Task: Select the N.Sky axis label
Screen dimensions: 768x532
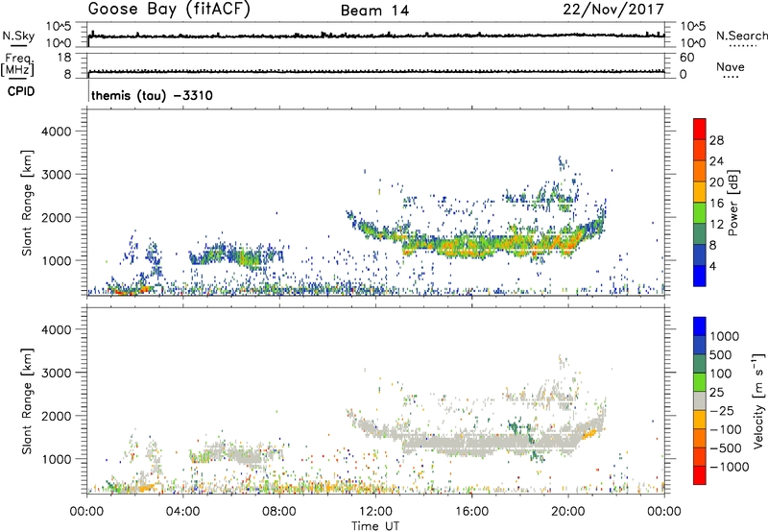Action: [x=18, y=36]
